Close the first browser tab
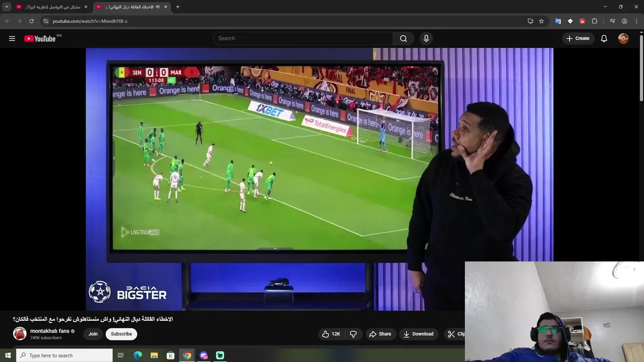Screen dimensions: 644x362 86,7
